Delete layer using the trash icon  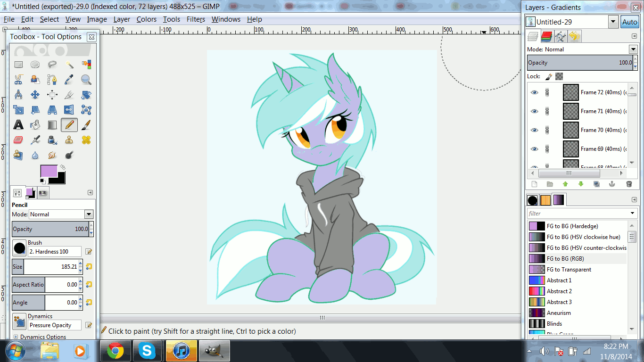(x=628, y=184)
